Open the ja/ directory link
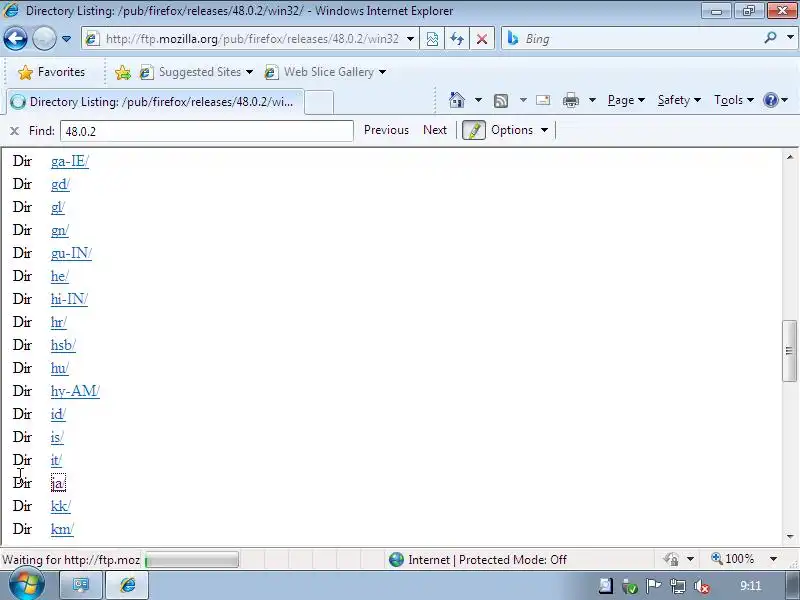This screenshot has width=800, height=600. pyautogui.click(x=58, y=483)
